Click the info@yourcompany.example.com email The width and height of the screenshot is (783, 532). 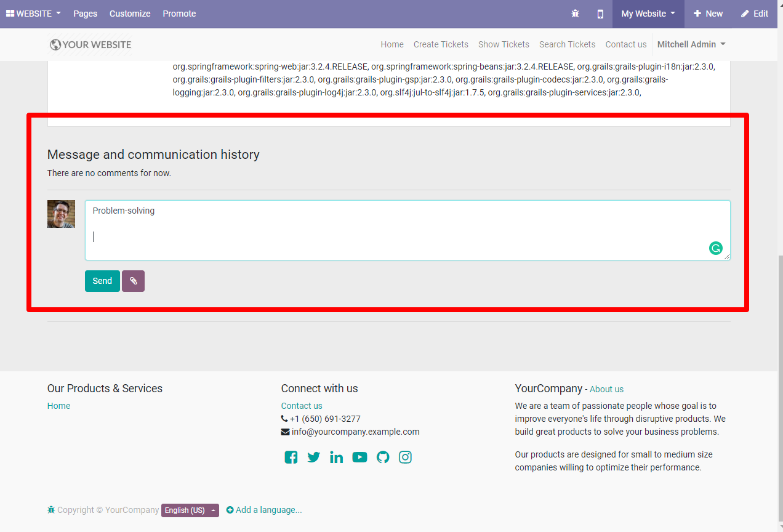(x=355, y=432)
